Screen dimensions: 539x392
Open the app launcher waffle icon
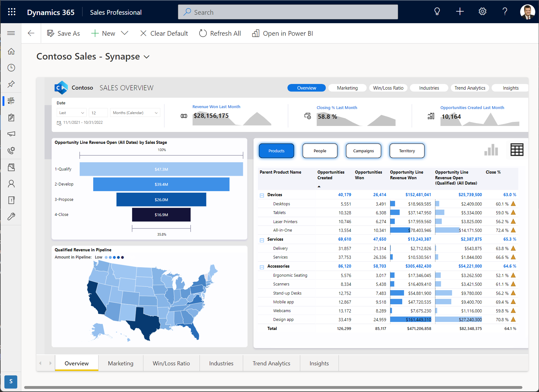(12, 12)
